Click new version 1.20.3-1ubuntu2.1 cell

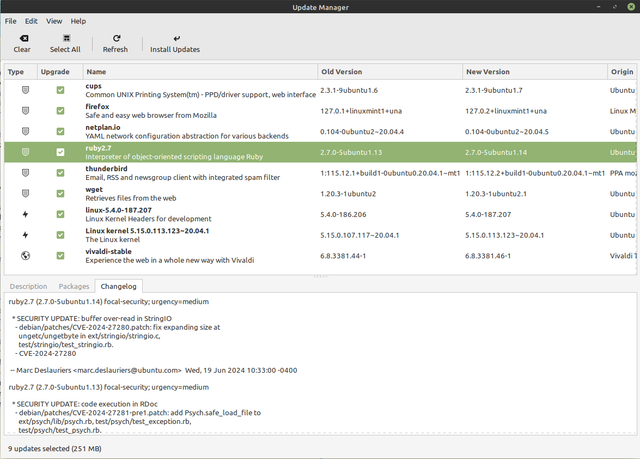(496, 193)
